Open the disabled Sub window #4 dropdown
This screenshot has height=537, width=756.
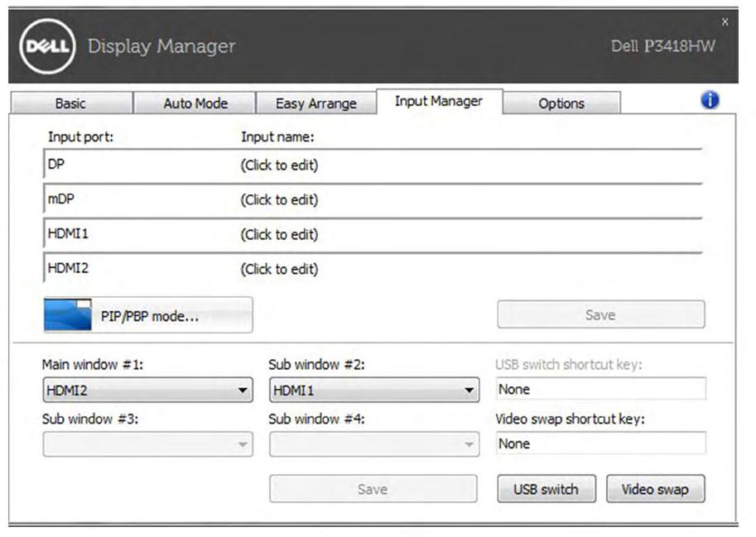pyautogui.click(x=374, y=444)
